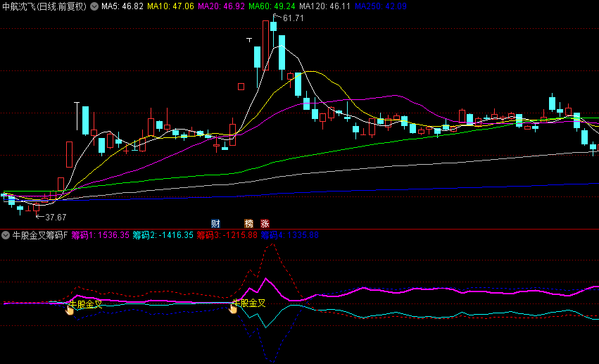Select the MA120: 46.11 label
Viewport: 599px width, 364px height.
pyautogui.click(x=324, y=6)
